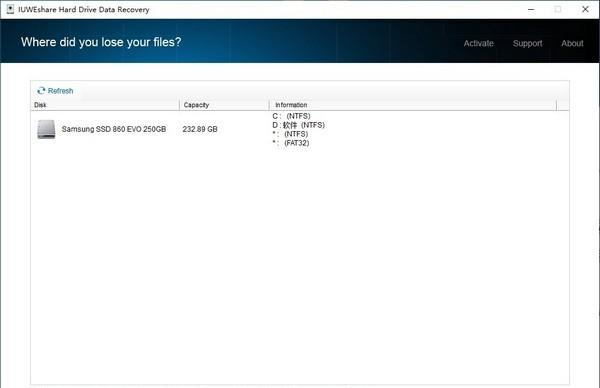Click the *: (FAT32) partition entry

291,143
